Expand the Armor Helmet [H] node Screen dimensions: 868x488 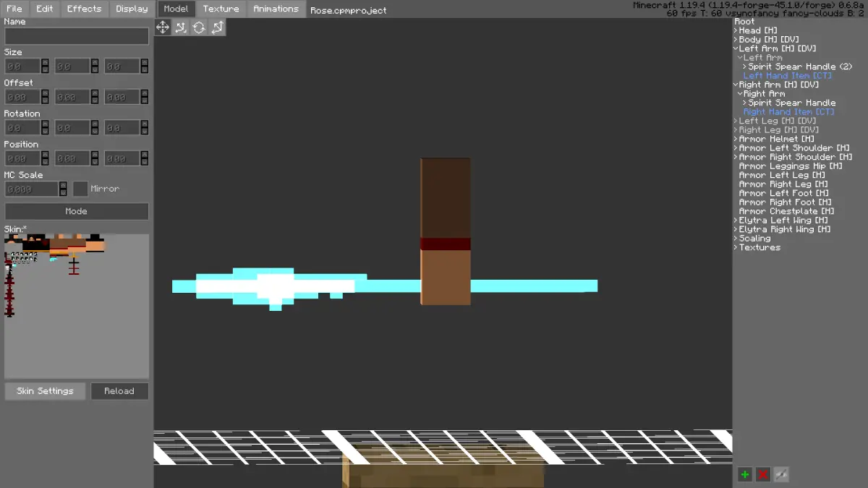(736, 139)
